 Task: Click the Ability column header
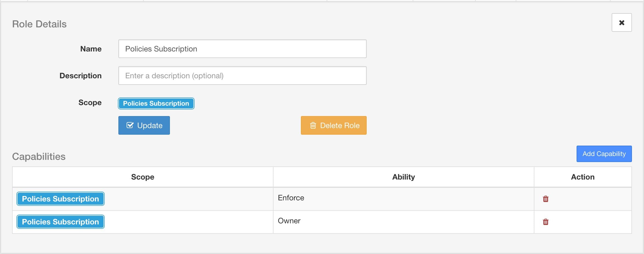click(x=403, y=177)
